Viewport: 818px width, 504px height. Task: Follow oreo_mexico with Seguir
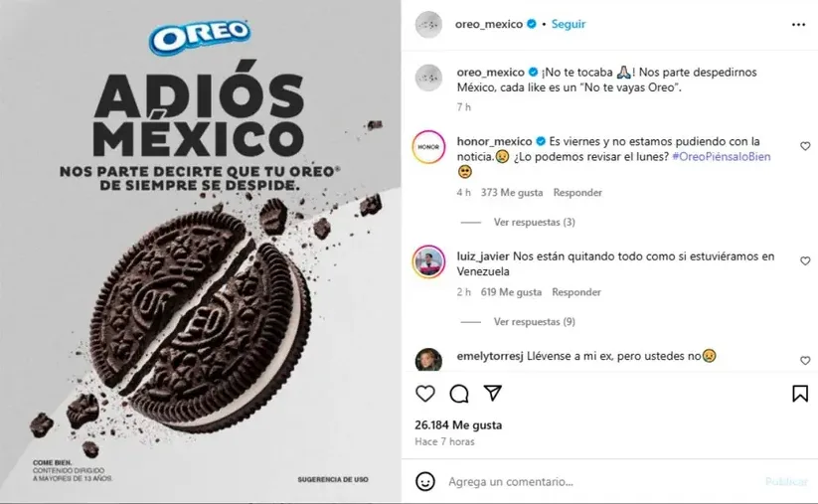569,24
